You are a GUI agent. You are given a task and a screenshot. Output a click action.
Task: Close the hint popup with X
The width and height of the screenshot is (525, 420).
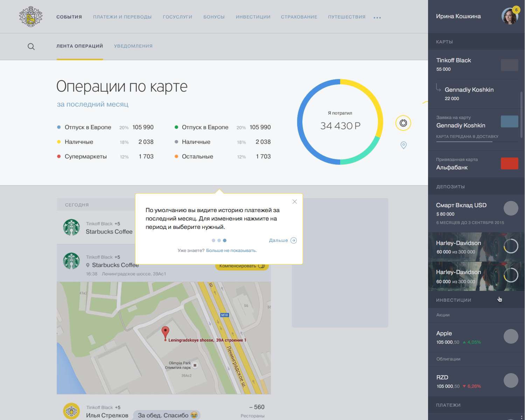[x=295, y=202]
